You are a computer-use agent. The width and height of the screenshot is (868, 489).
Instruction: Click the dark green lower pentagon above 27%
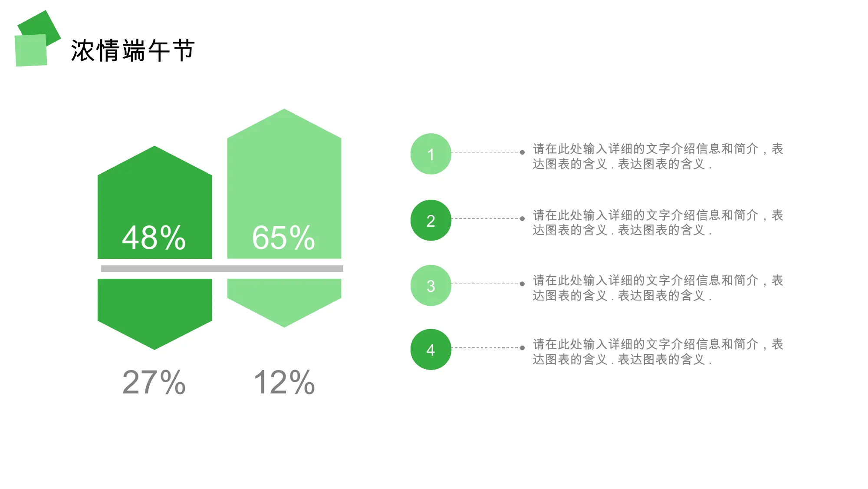click(155, 314)
